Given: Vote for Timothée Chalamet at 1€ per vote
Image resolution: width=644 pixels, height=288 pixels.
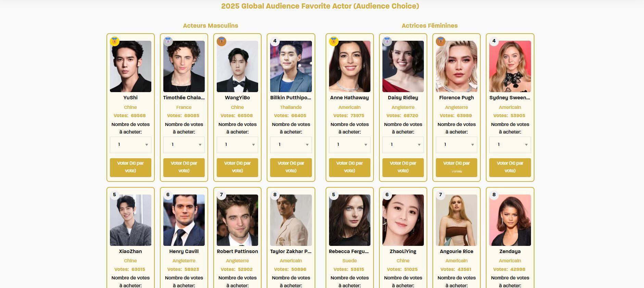Looking at the screenshot, I should [184, 167].
